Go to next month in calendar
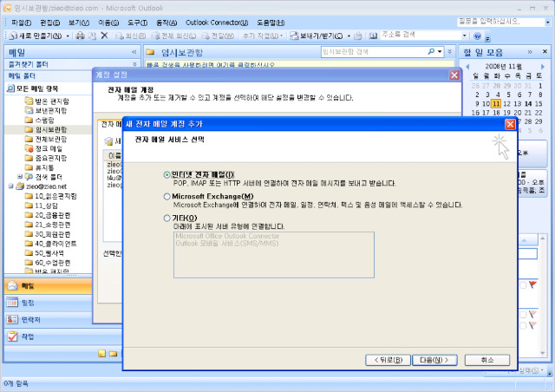 pos(543,66)
